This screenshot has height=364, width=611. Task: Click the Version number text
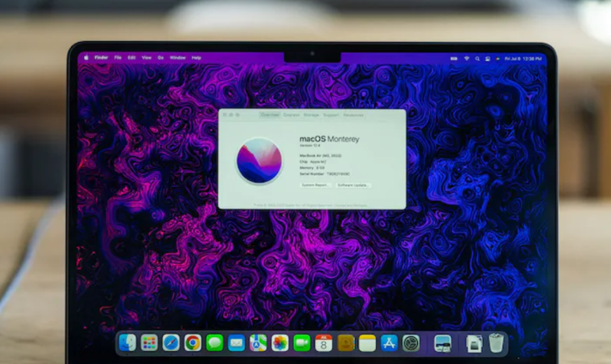click(310, 146)
